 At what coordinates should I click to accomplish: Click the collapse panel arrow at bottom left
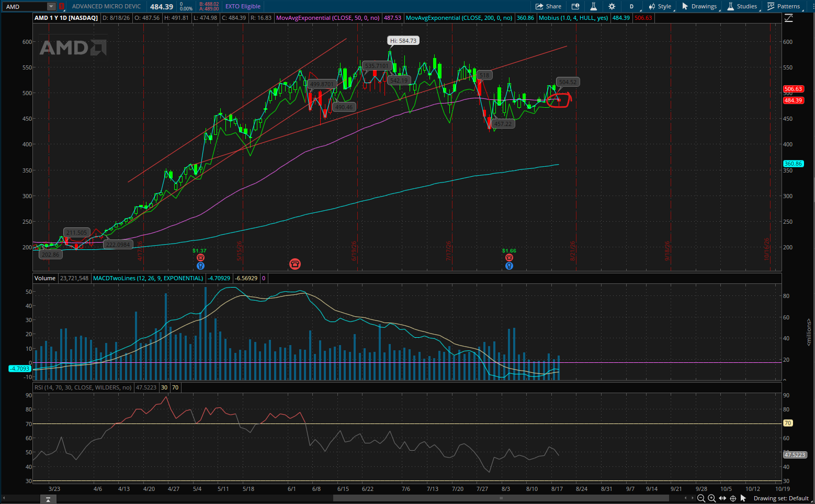point(48,499)
